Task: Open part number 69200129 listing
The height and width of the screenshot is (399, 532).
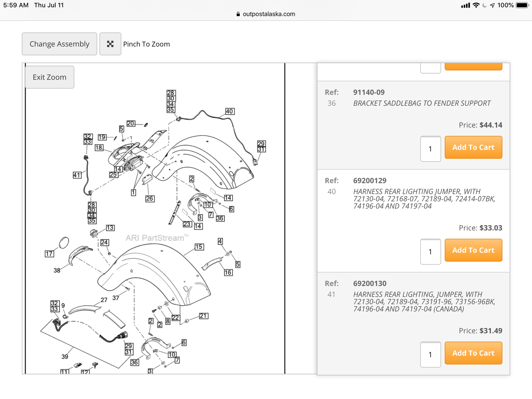Action: coord(369,181)
